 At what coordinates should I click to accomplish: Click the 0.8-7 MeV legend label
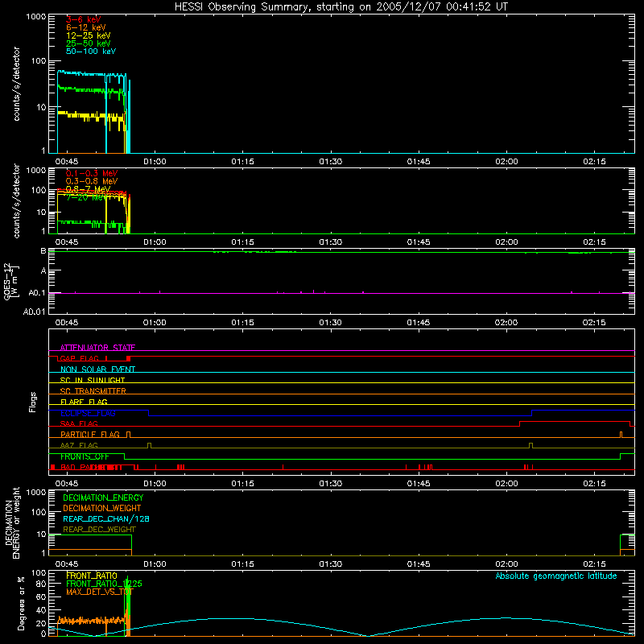89,189
